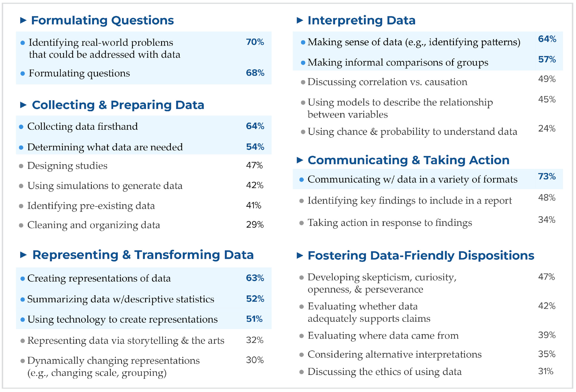Viewport: 576px width, 392px height.
Task: Click the gray bullet beside Designing studies
Action: (21, 166)
